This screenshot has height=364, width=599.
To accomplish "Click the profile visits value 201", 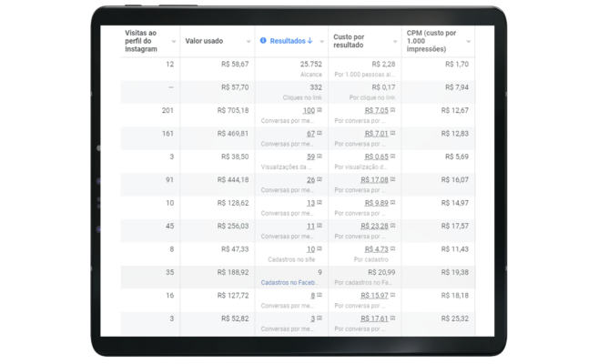I will tap(168, 111).
